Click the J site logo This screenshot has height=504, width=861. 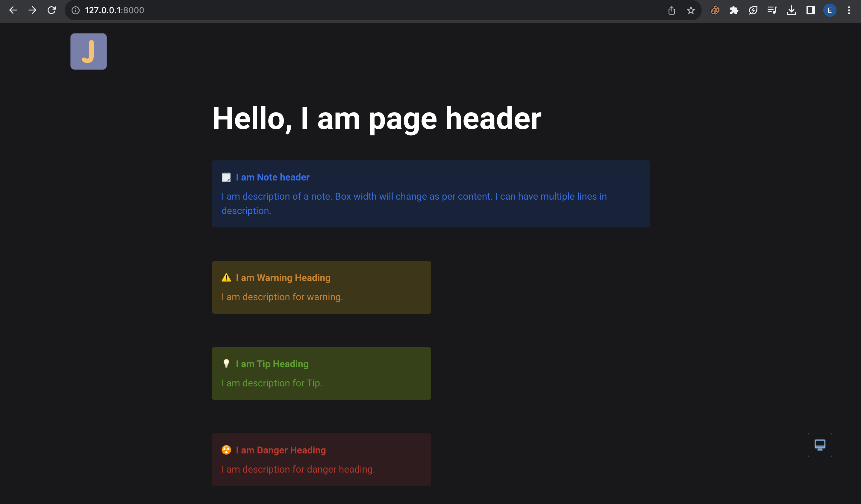click(x=89, y=51)
